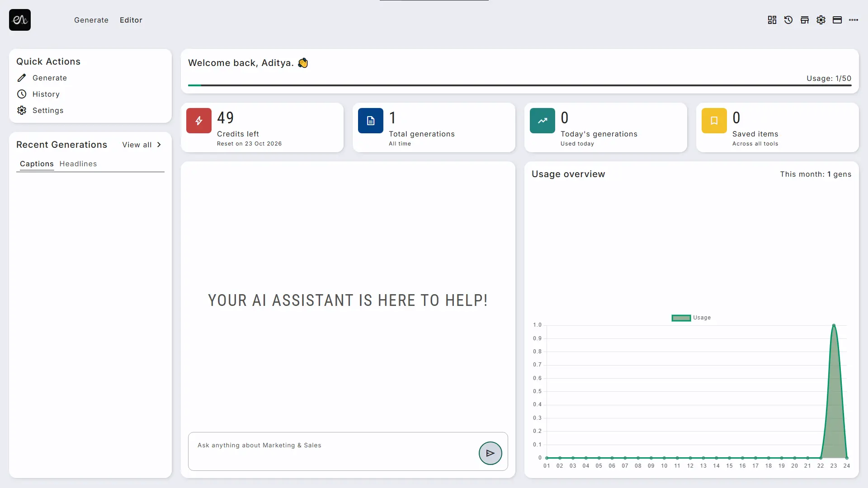Open billing card icon in header
This screenshot has width=868, height=488.
[x=837, y=20]
